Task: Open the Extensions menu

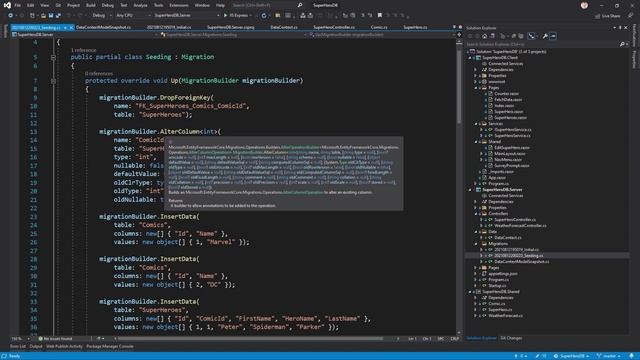Action: pyautogui.click(x=179, y=5)
